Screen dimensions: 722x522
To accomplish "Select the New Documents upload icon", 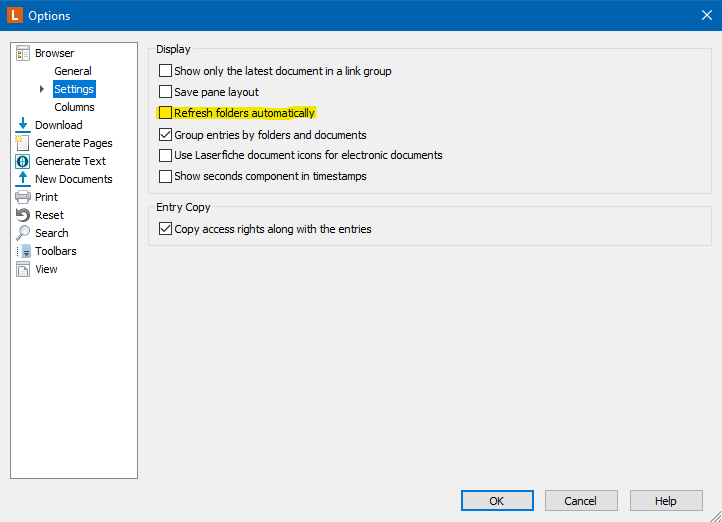I will [23, 179].
